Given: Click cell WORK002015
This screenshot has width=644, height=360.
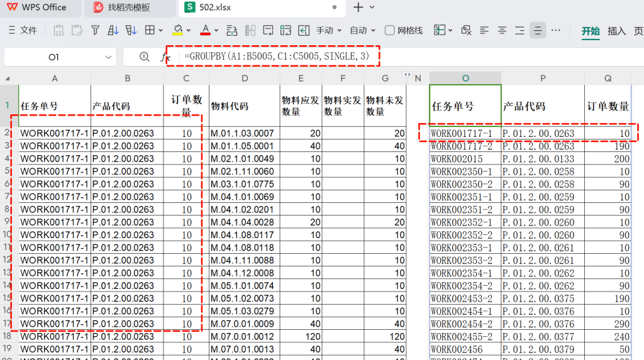Looking at the screenshot, I should (465, 160).
